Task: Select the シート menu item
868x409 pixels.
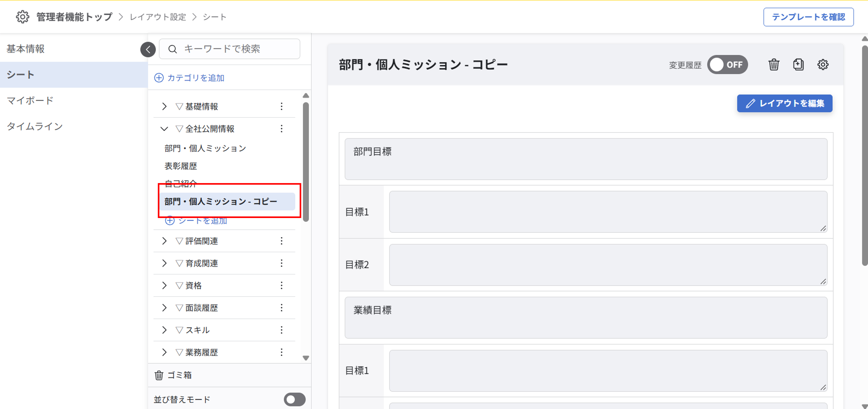Action: [74, 75]
